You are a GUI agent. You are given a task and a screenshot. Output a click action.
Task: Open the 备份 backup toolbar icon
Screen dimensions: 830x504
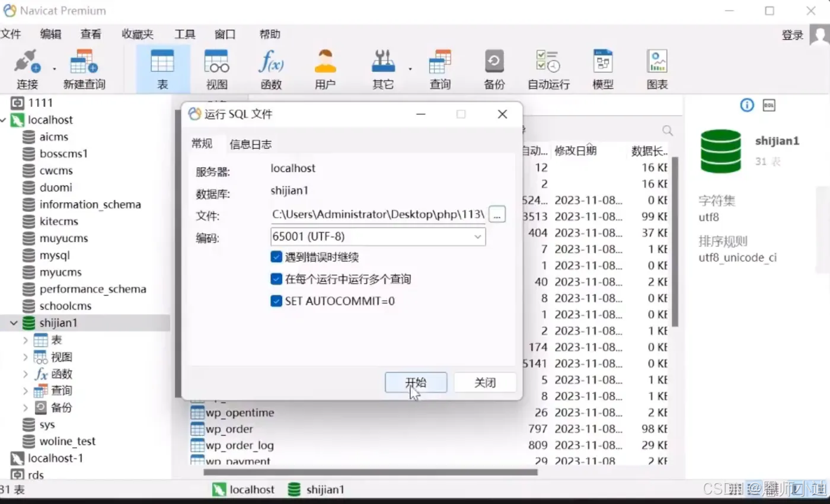[494, 69]
